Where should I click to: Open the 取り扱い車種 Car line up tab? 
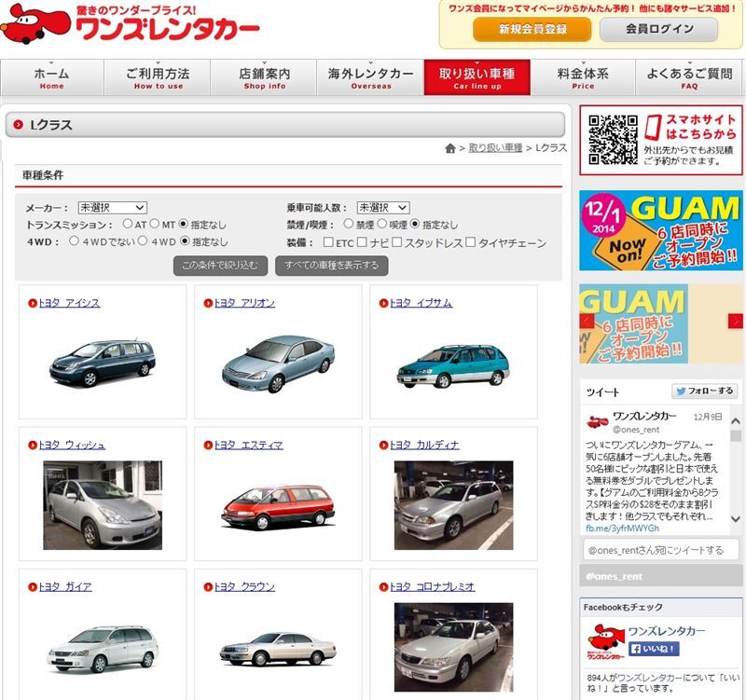pos(477,77)
